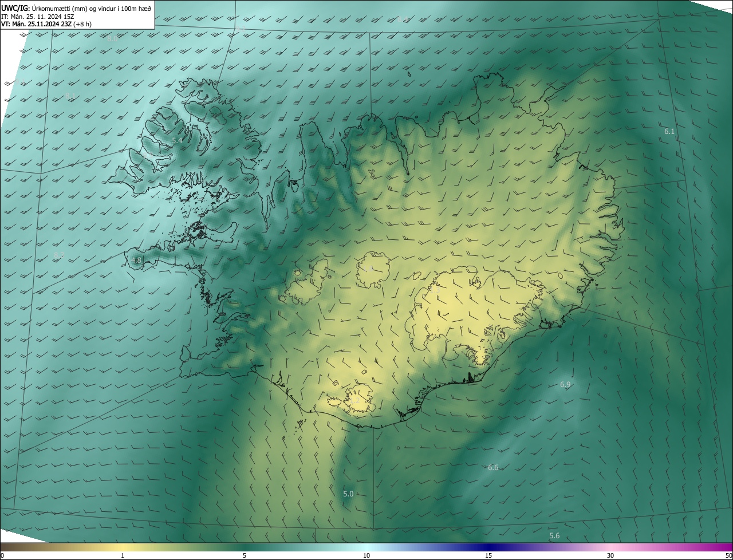The width and height of the screenshot is (733, 560).
Task: Click the 6.9 value off the southeast coast
Action: click(565, 385)
